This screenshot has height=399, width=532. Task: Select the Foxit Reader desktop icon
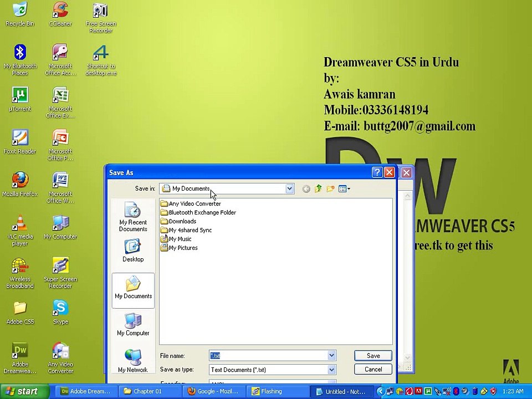coord(20,142)
